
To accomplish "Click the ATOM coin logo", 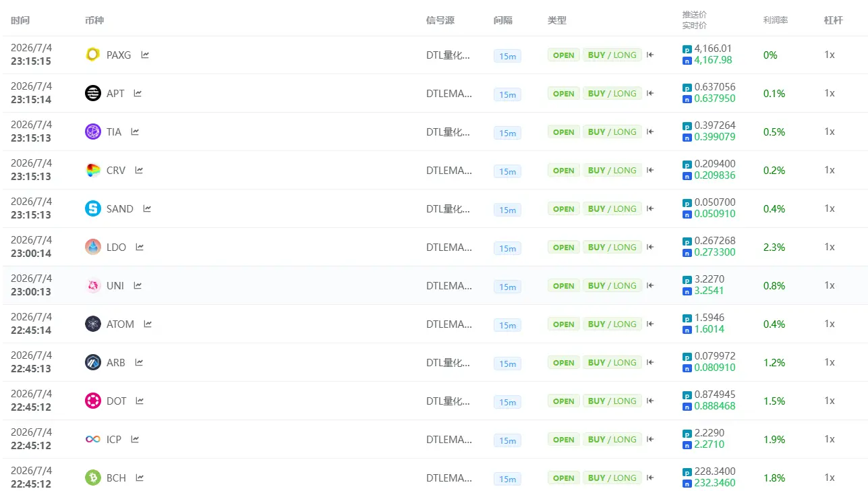I will pos(93,324).
